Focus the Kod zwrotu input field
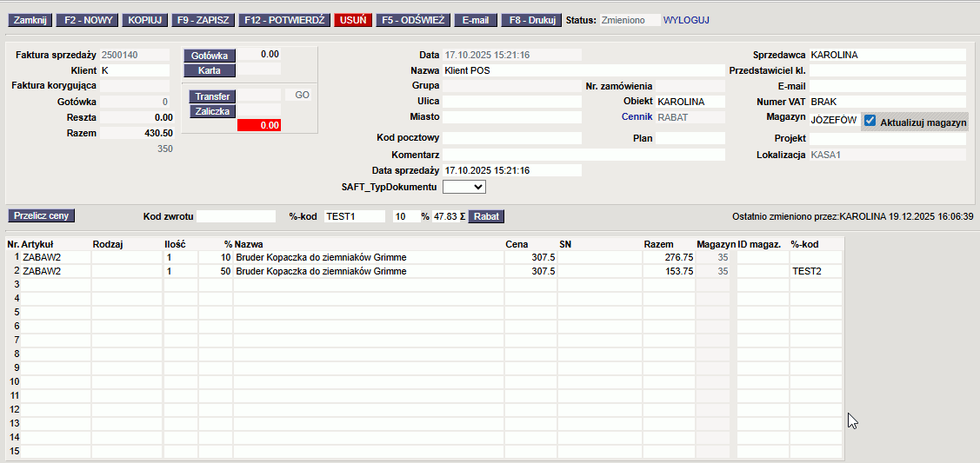Image resolution: width=980 pixels, height=463 pixels. (234, 216)
